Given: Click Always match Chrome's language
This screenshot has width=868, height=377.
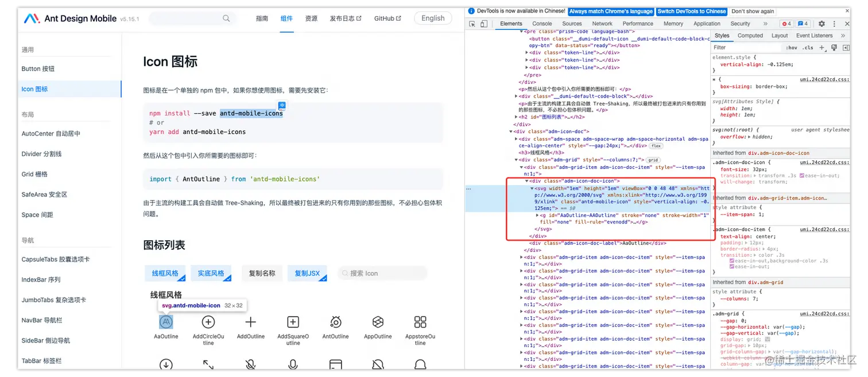Looking at the screenshot, I should (611, 11).
